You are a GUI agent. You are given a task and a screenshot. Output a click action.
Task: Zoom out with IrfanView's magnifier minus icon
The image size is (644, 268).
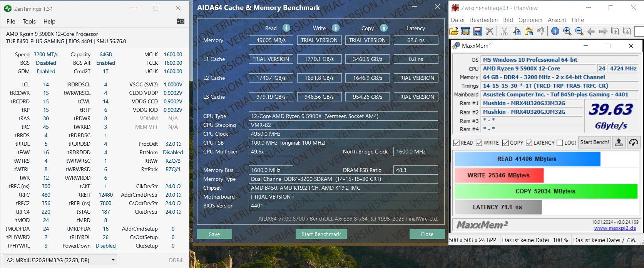[579, 31]
